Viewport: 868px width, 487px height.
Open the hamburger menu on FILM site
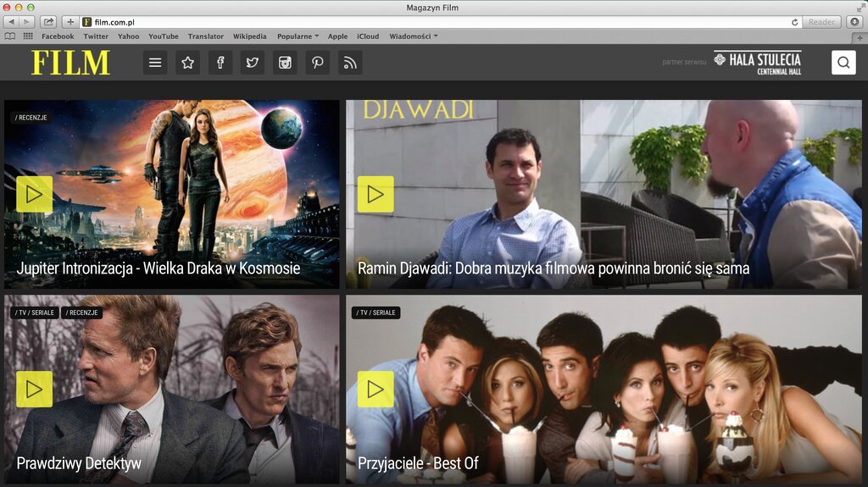155,63
